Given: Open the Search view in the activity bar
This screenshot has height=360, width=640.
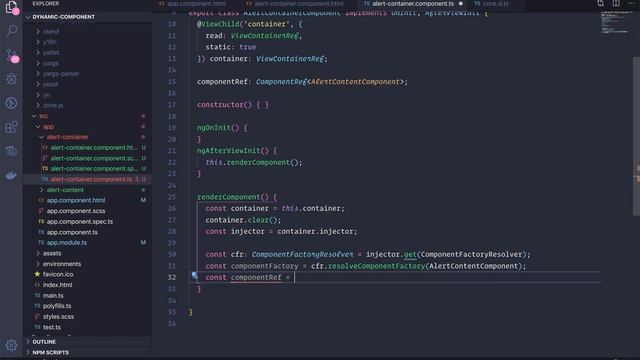Looking at the screenshot, I should [11, 31].
